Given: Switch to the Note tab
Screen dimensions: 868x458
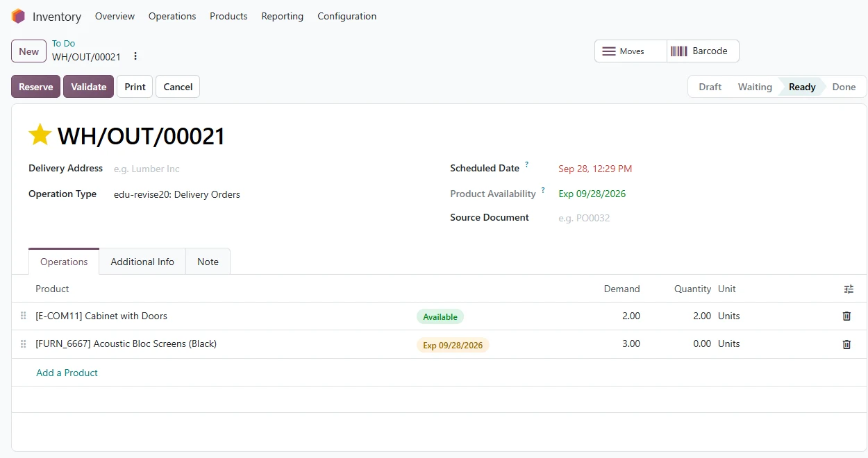Looking at the screenshot, I should click(x=208, y=262).
